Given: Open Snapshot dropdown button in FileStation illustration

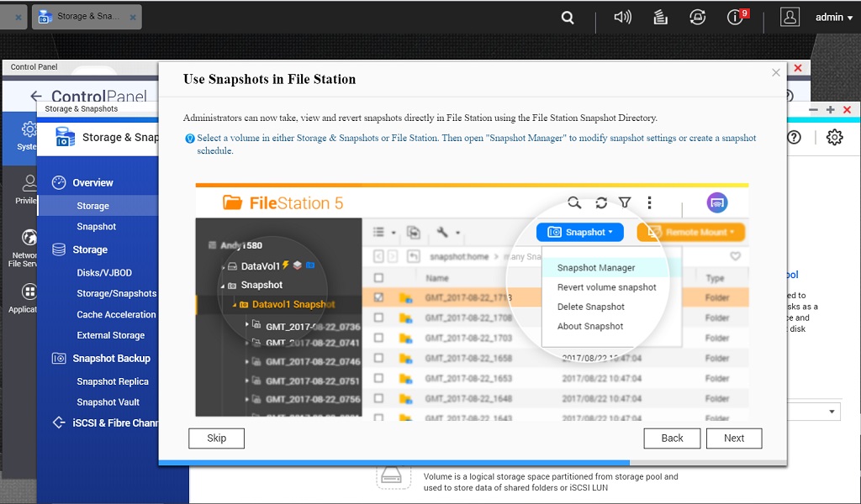Looking at the screenshot, I should pos(580,232).
